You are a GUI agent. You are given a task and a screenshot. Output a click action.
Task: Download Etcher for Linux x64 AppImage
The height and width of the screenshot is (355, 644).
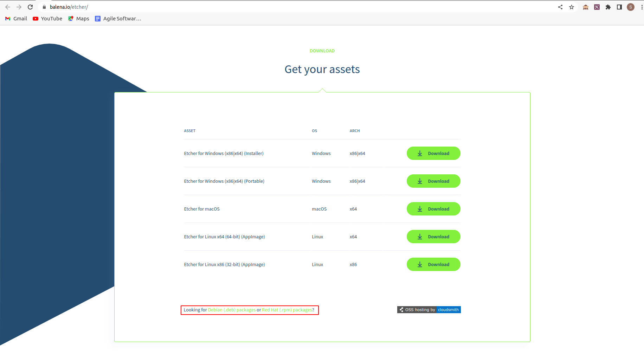coord(433,237)
